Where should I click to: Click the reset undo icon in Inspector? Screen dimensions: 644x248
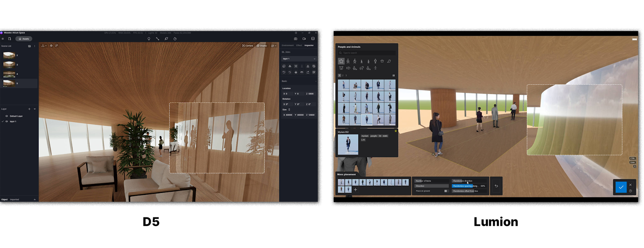[284, 72]
